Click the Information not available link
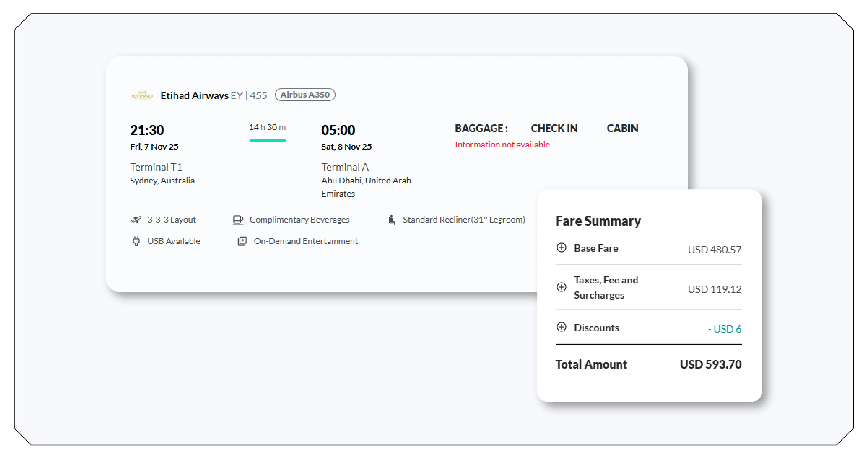The image size is (868, 458). coord(503,144)
